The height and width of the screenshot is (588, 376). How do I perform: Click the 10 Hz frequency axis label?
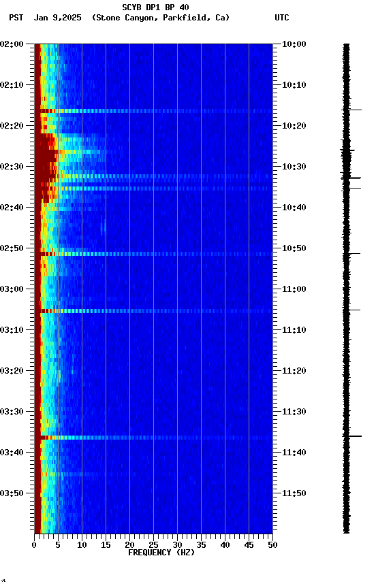(x=82, y=545)
